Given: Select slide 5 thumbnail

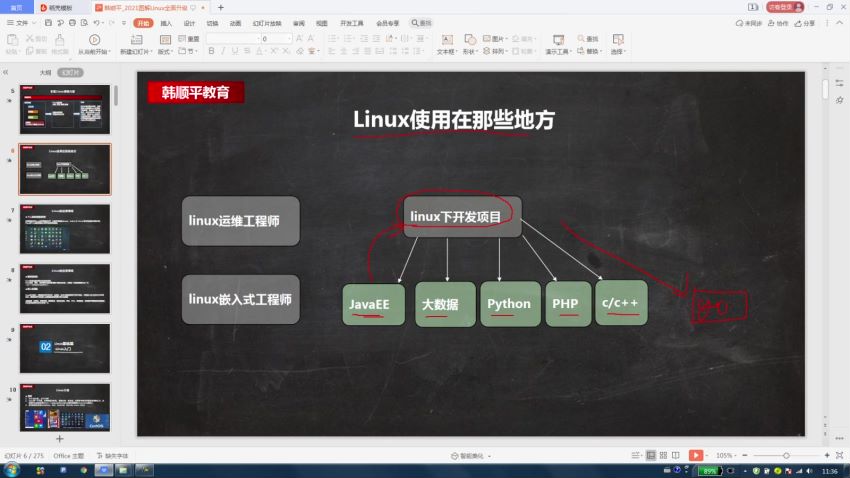Looking at the screenshot, I should pyautogui.click(x=65, y=109).
